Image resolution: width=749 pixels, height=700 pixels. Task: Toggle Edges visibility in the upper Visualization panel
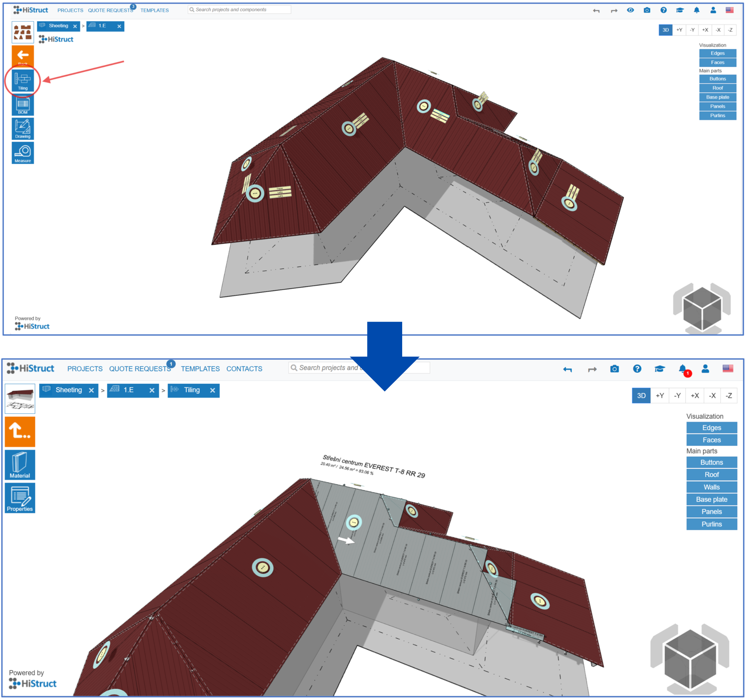[x=718, y=54]
